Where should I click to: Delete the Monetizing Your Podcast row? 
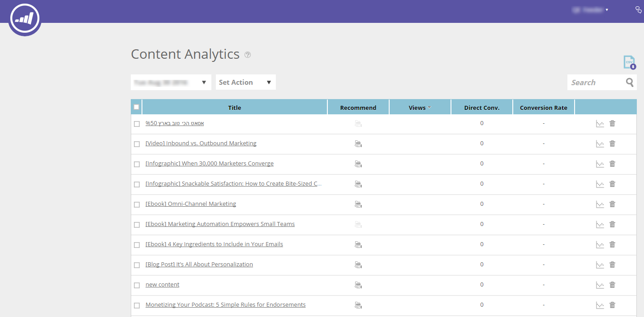(x=612, y=305)
